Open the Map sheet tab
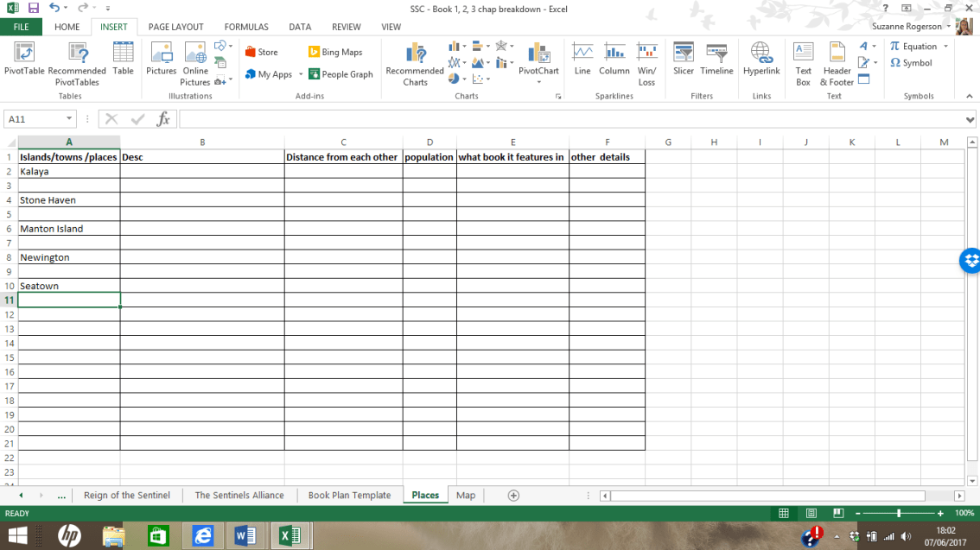This screenshot has width=980, height=550. pyautogui.click(x=466, y=495)
